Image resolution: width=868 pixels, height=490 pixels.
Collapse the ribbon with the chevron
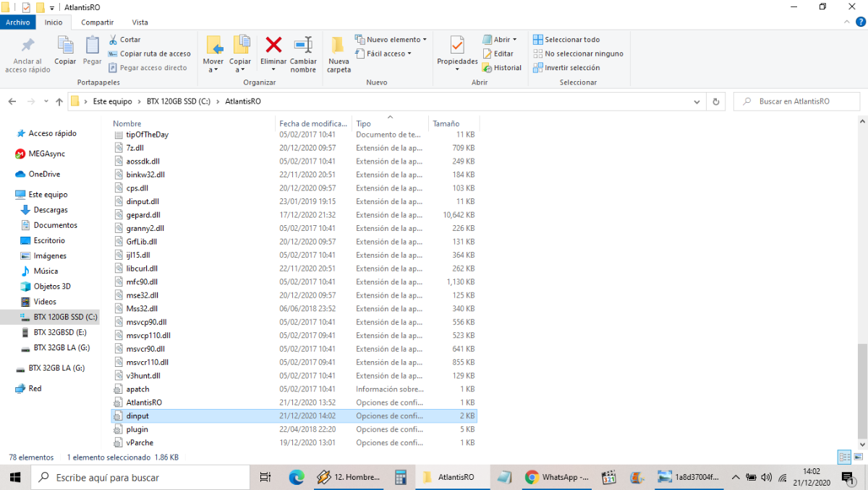(847, 22)
